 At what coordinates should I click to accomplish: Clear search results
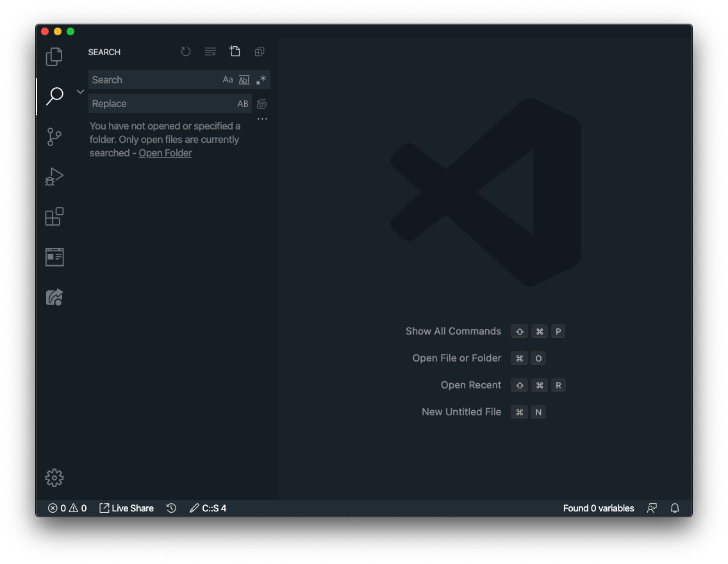[210, 51]
